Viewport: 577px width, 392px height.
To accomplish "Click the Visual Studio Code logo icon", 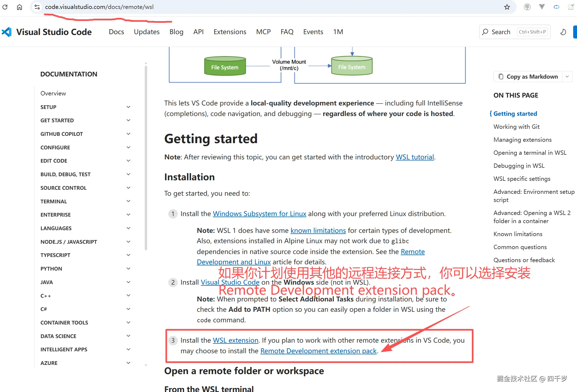I will click(7, 32).
